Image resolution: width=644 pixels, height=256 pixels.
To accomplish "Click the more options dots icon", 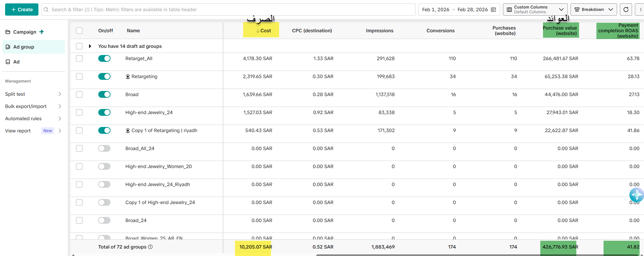I will 640,10.
